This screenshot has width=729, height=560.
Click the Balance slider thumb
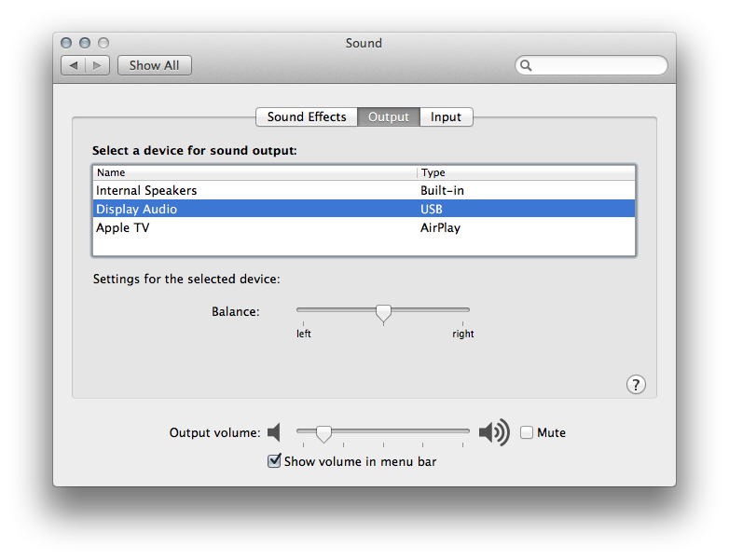(383, 313)
